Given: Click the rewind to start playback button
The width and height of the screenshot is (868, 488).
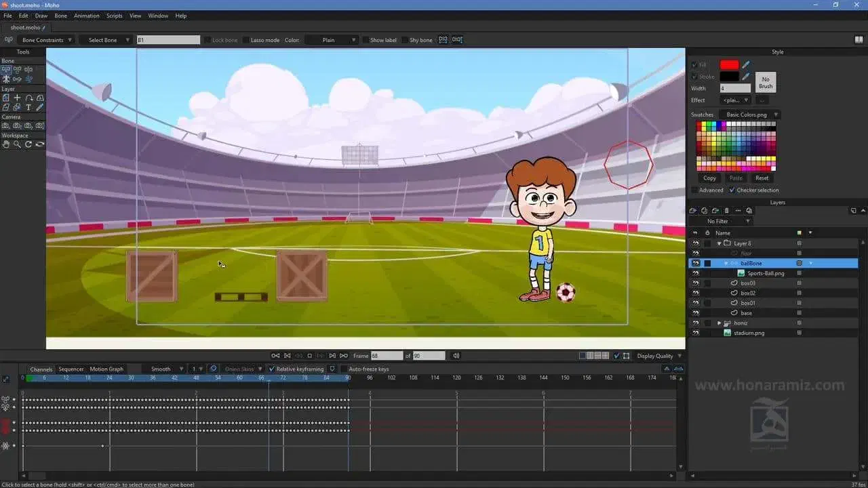Looking at the screenshot, I should (275, 356).
